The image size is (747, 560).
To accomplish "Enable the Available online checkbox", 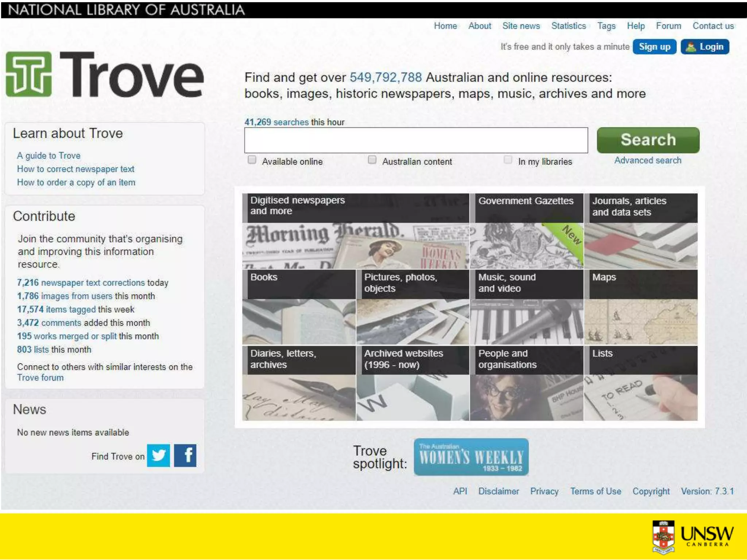I will 252,160.
